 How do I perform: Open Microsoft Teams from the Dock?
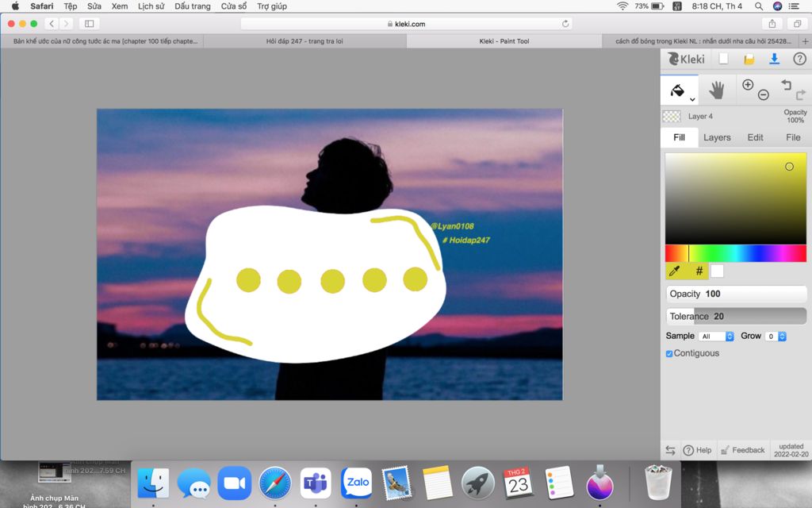point(316,483)
